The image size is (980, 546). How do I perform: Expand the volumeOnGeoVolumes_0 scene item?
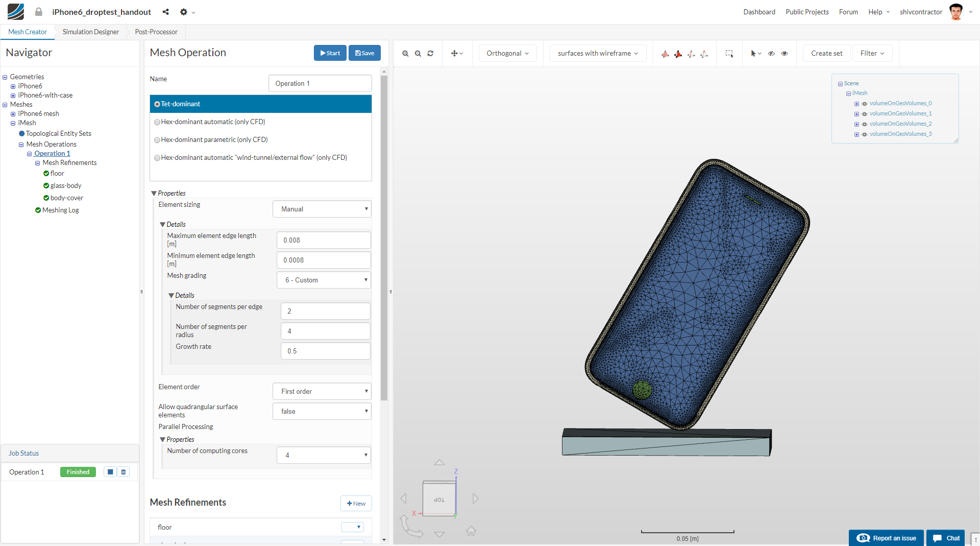click(856, 103)
